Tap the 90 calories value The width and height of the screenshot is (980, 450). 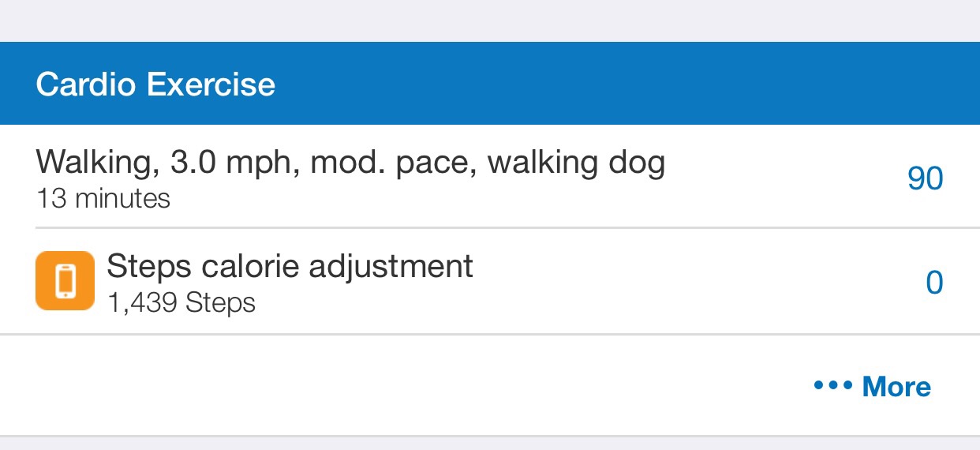926,178
